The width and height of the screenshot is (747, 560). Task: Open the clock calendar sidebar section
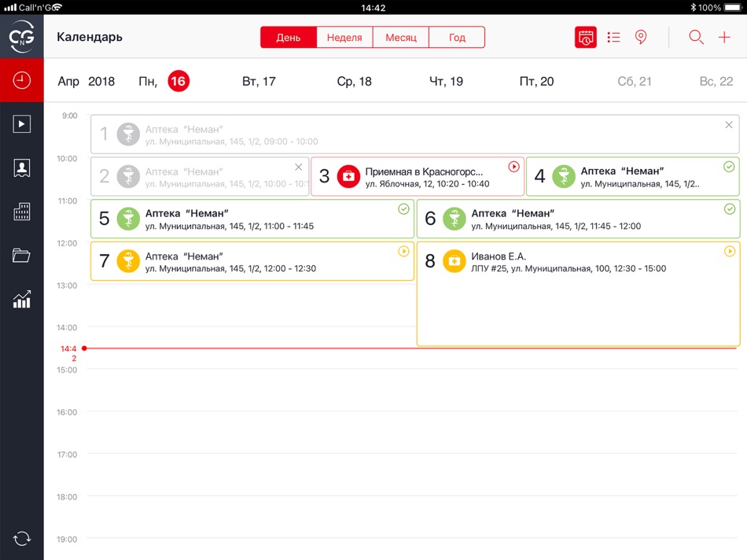pyautogui.click(x=21, y=80)
